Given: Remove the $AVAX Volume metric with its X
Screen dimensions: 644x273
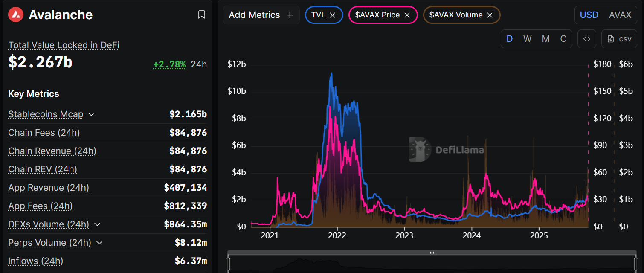Looking at the screenshot, I should [x=490, y=15].
